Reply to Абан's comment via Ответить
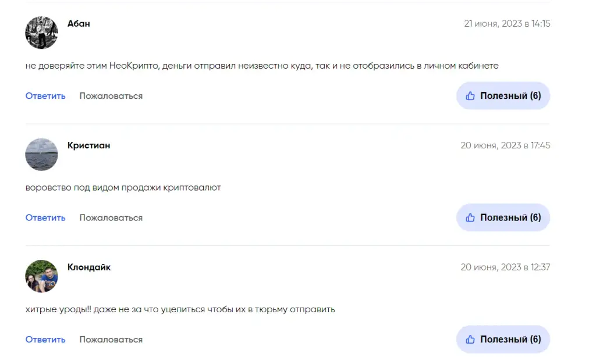 coord(45,96)
